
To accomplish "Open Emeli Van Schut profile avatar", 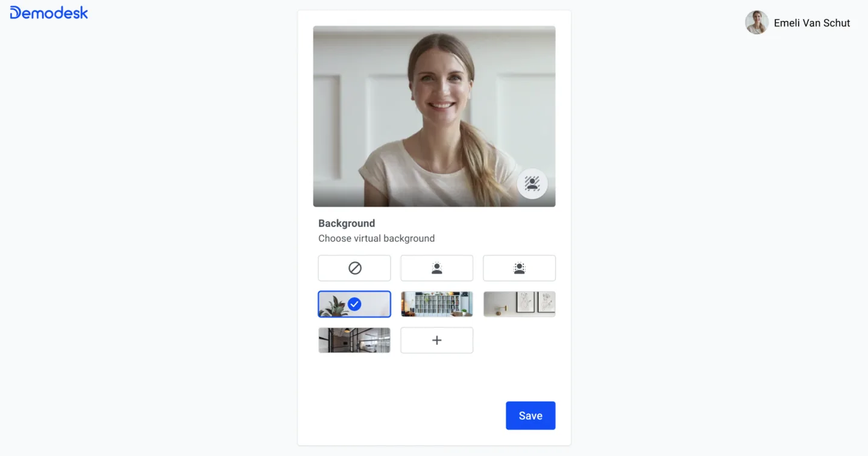I will point(756,22).
